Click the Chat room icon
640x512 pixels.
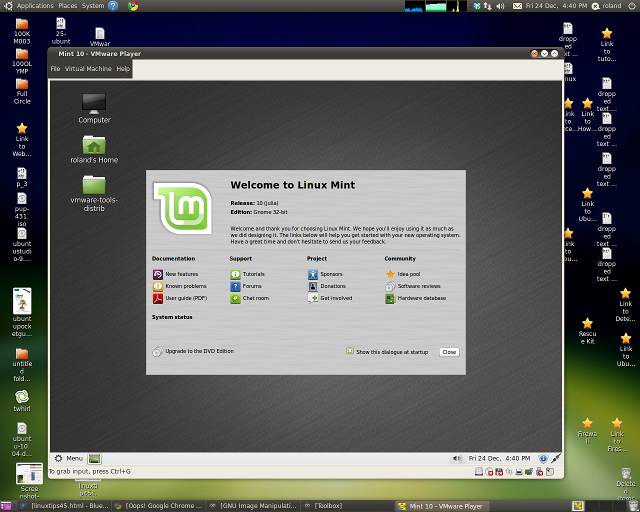pos(236,298)
